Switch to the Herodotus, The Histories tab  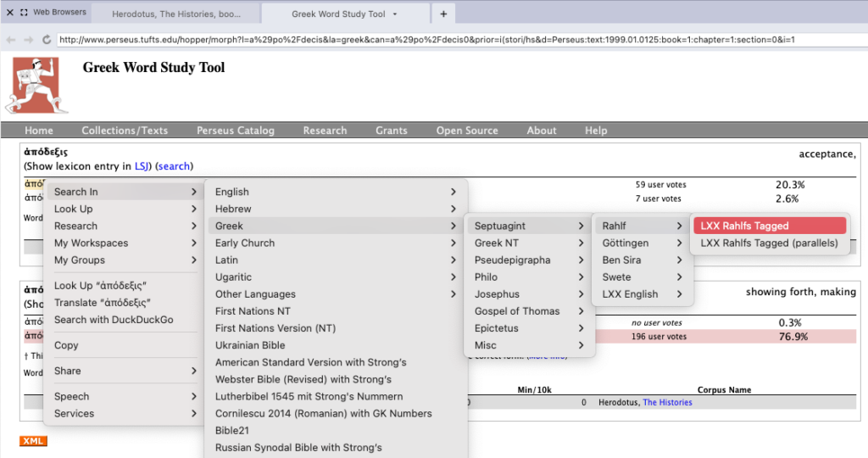coord(176,14)
